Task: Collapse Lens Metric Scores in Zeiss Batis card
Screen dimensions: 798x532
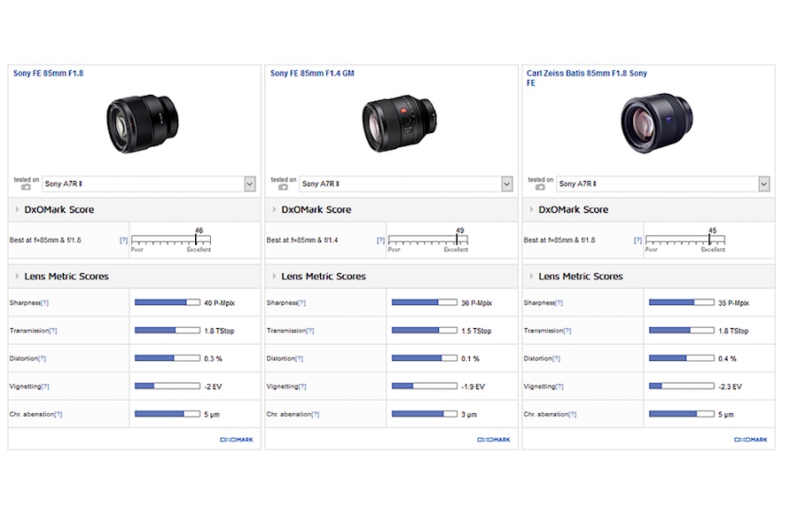Action: (x=531, y=277)
